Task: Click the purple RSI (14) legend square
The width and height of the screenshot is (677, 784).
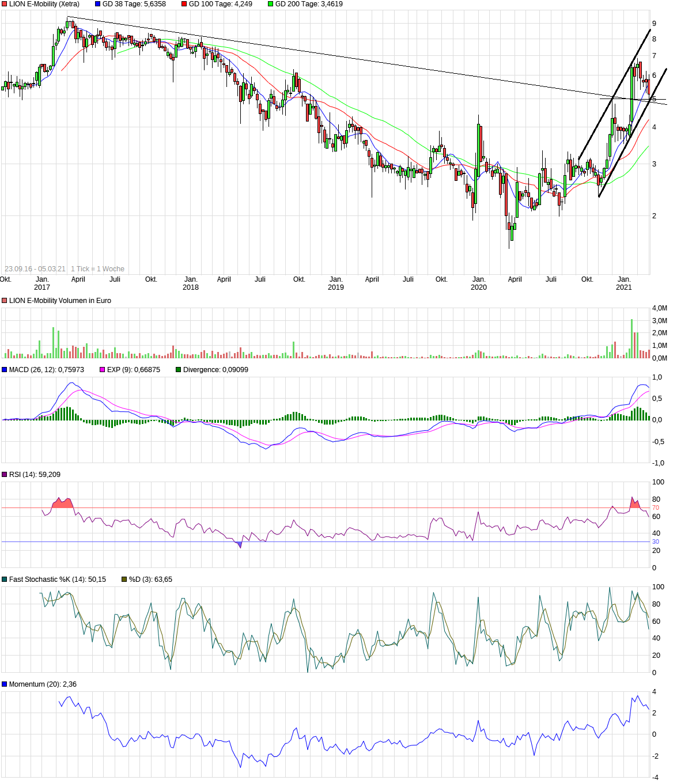Action: 5,475
